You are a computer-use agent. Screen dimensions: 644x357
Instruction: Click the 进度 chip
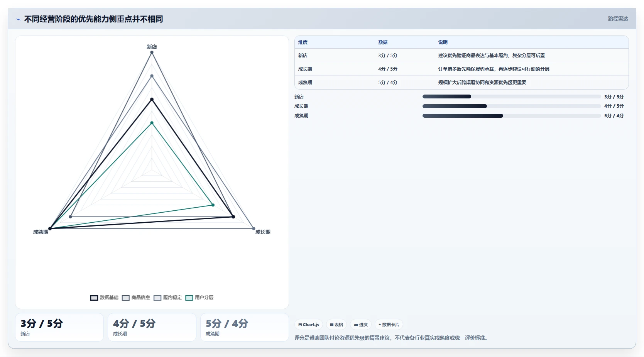point(361,325)
